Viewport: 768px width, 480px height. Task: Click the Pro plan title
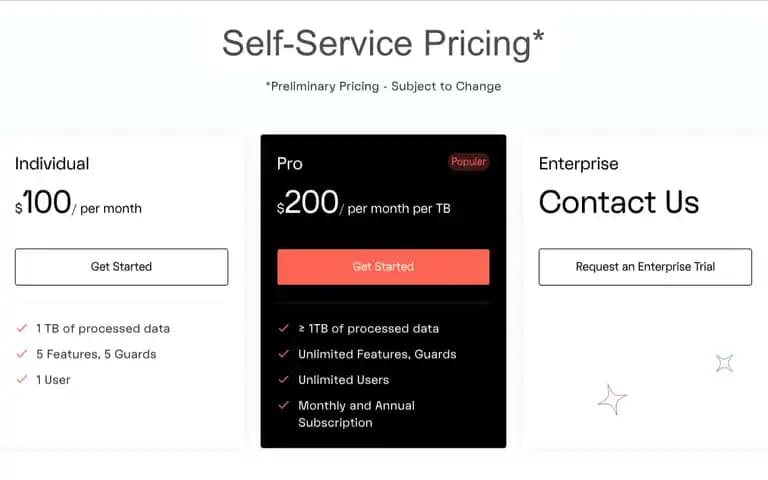tap(289, 164)
